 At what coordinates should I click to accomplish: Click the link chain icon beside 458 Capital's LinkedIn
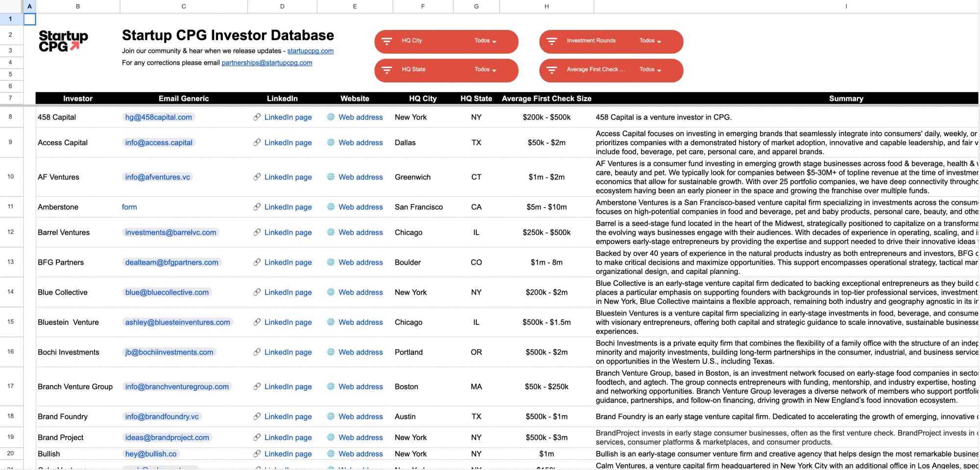point(257,117)
